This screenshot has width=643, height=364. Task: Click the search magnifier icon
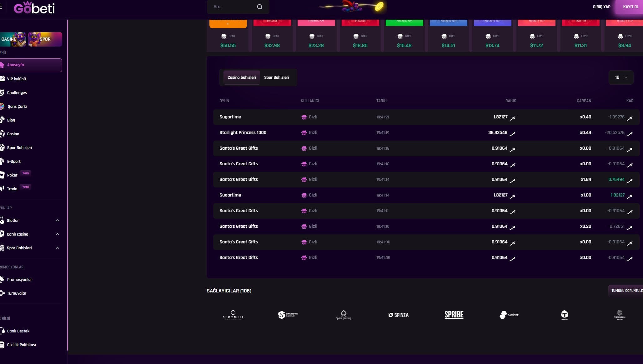(259, 7)
